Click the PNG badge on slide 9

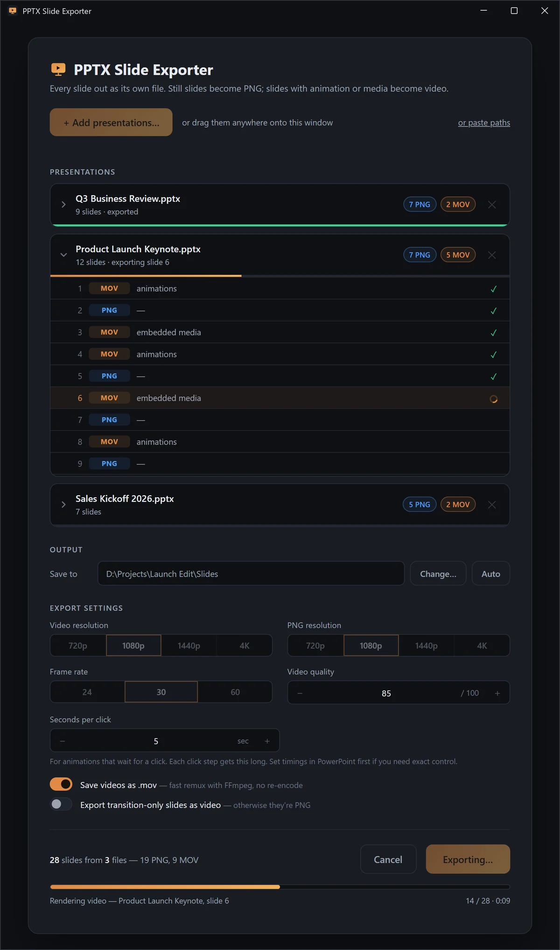(109, 464)
